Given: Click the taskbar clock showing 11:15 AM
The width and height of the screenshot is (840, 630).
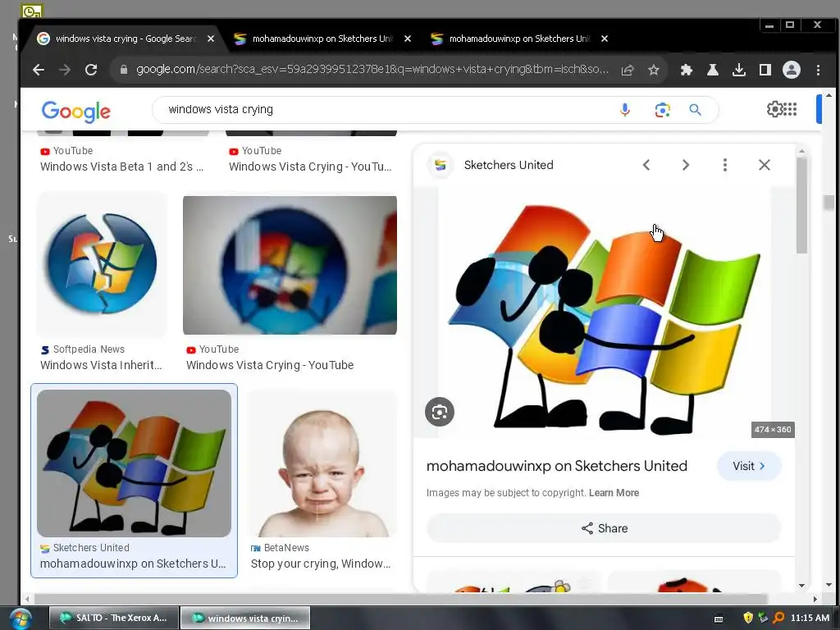Looking at the screenshot, I should click(x=810, y=618).
